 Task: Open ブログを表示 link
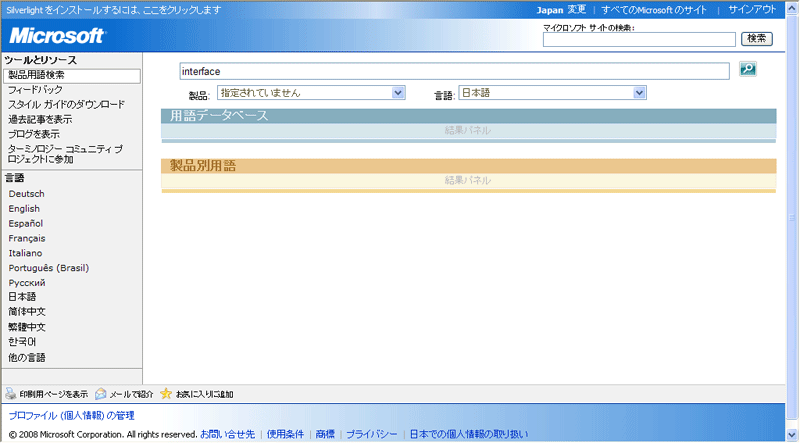34,134
